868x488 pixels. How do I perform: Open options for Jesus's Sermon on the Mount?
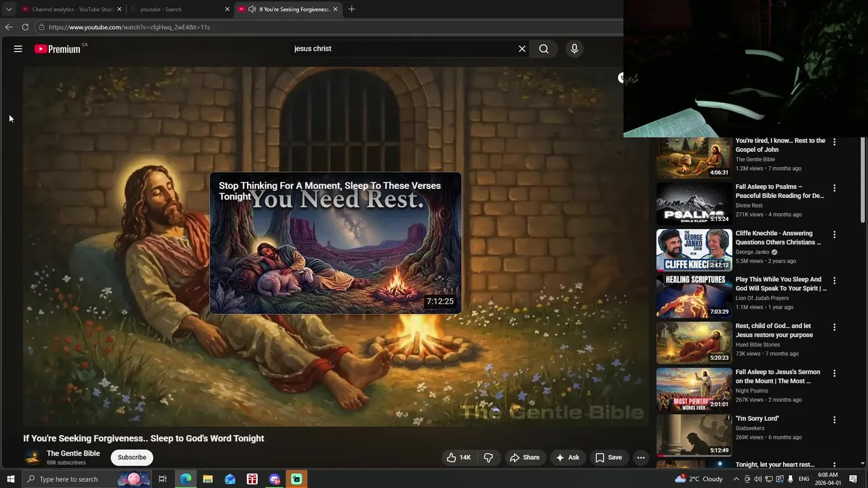click(x=834, y=373)
